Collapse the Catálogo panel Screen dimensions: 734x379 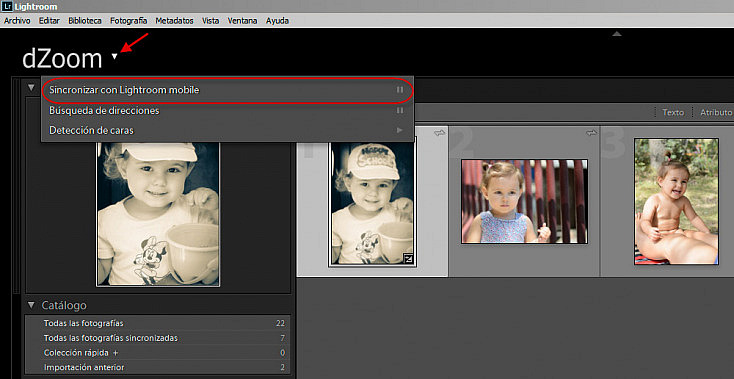[x=31, y=305]
